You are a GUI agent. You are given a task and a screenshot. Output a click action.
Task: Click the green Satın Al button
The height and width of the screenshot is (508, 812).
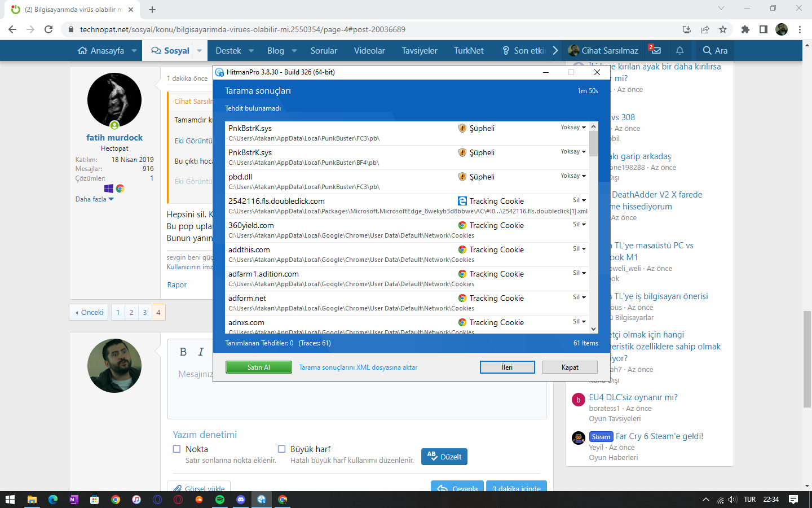(x=259, y=367)
